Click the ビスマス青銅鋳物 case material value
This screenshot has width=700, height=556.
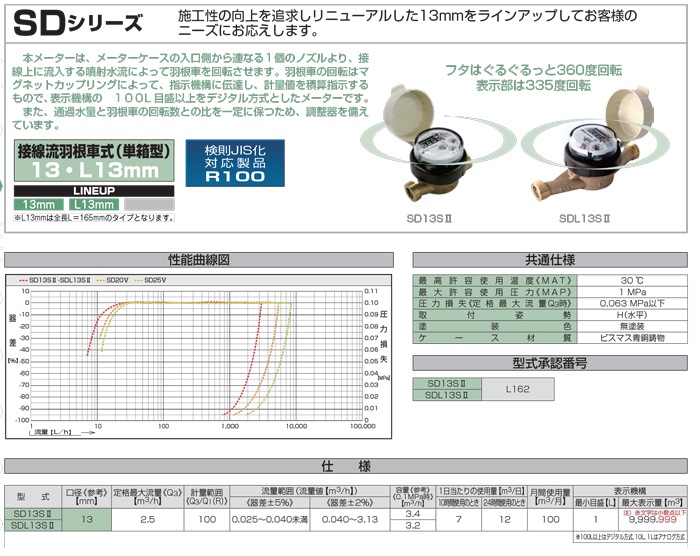coord(632,338)
